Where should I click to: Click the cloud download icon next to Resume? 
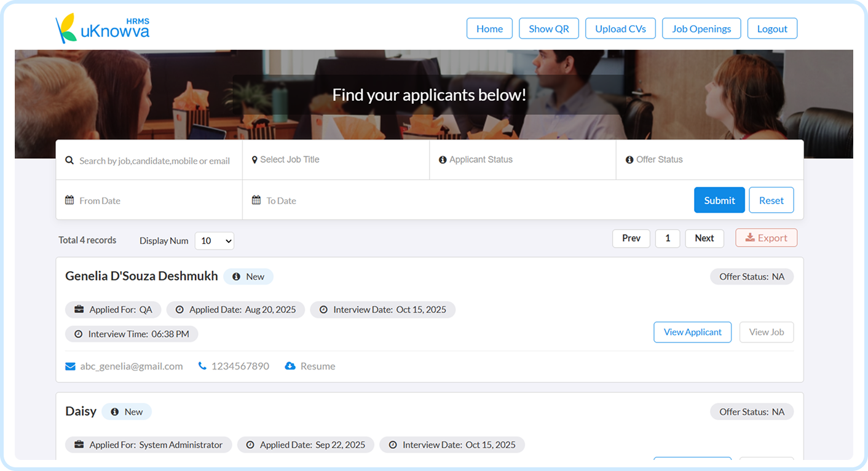(290, 366)
